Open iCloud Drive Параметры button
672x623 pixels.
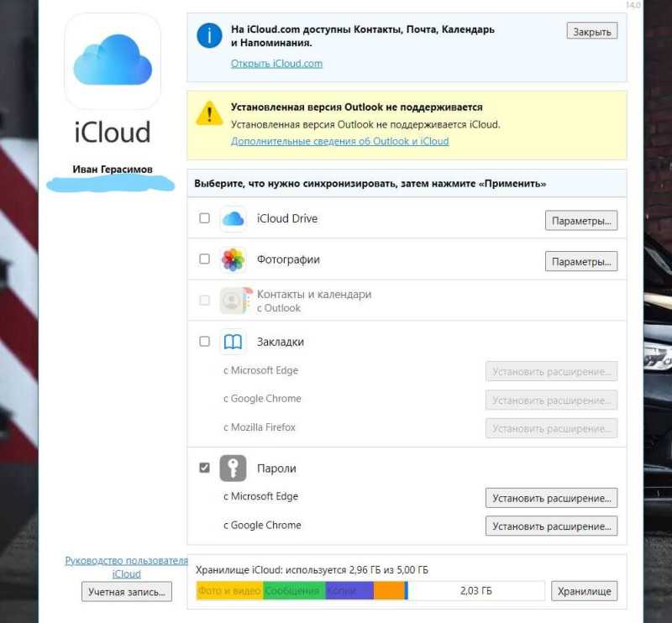[581, 221]
